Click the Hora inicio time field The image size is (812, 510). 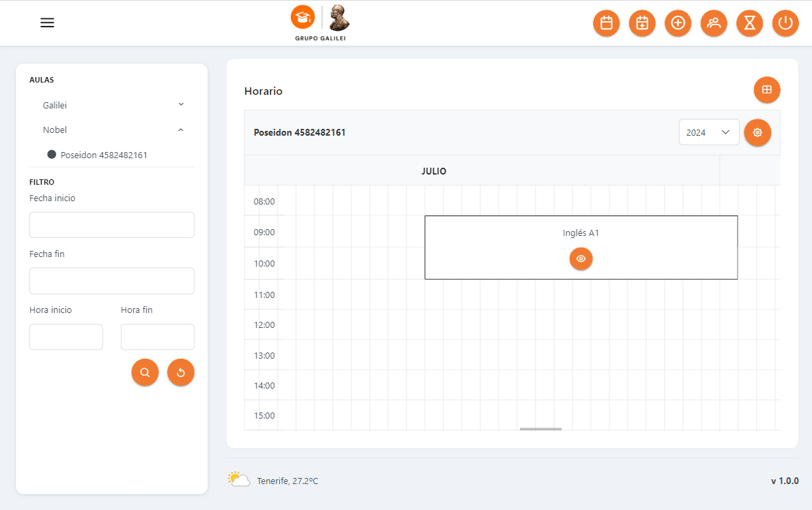coord(66,337)
